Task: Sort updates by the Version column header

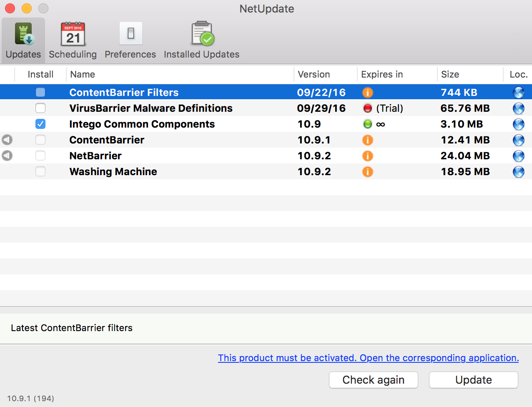Action: click(326, 74)
